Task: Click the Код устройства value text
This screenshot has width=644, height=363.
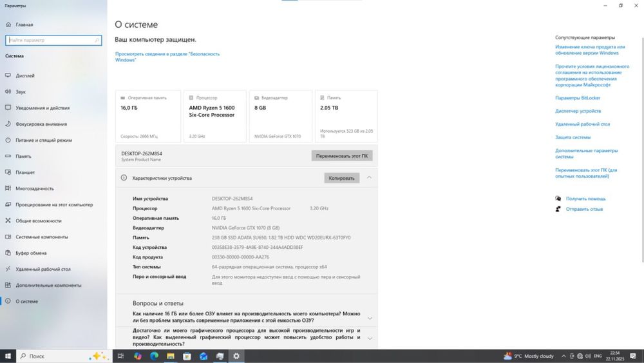Action: pos(258,247)
